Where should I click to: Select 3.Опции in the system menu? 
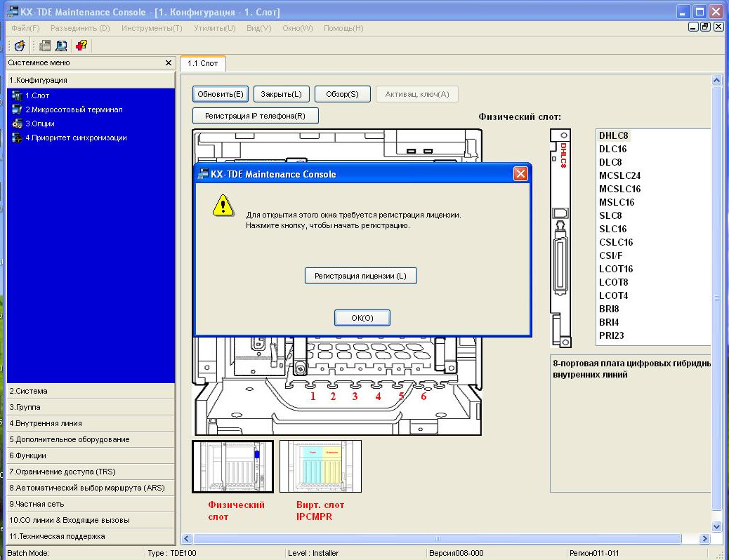point(40,124)
